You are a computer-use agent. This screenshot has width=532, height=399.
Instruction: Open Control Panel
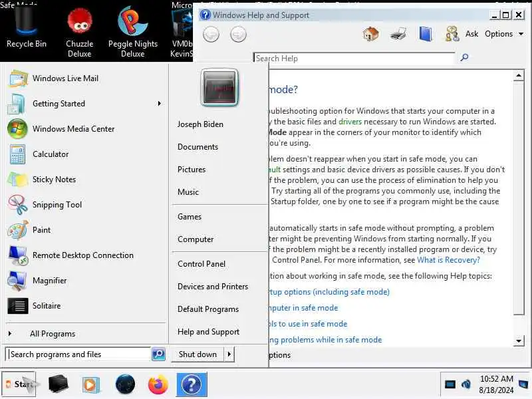click(x=201, y=264)
